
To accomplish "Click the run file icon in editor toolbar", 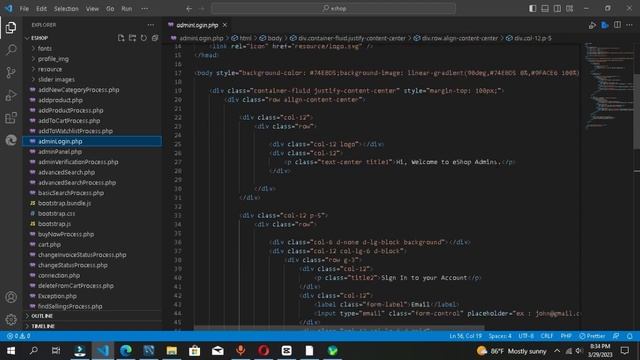I will tap(592, 25).
